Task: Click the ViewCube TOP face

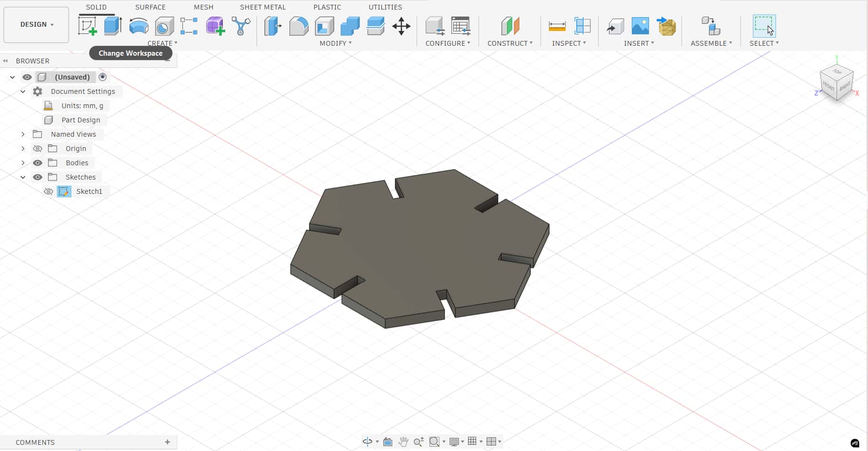Action: [x=837, y=72]
